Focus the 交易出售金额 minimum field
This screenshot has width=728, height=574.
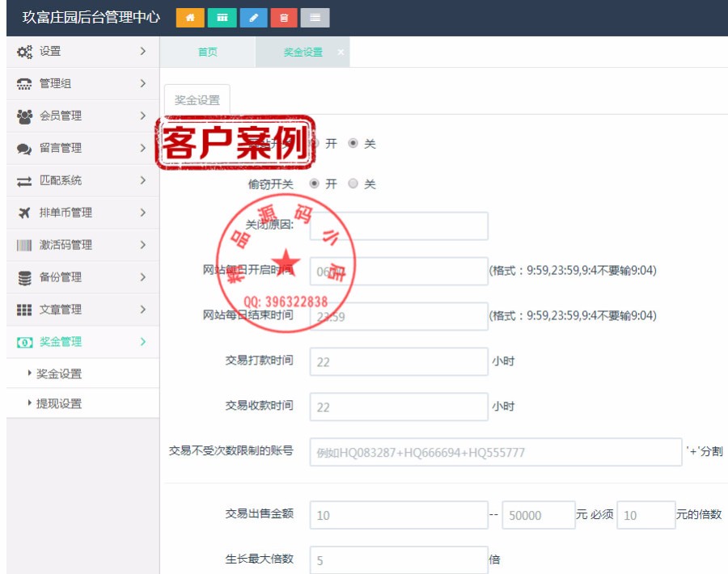399,515
